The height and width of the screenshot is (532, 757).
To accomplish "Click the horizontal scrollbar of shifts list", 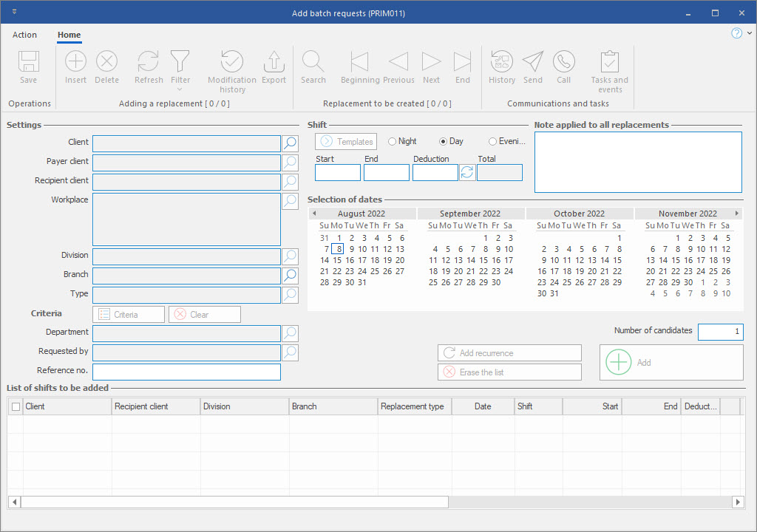I will (234, 502).
